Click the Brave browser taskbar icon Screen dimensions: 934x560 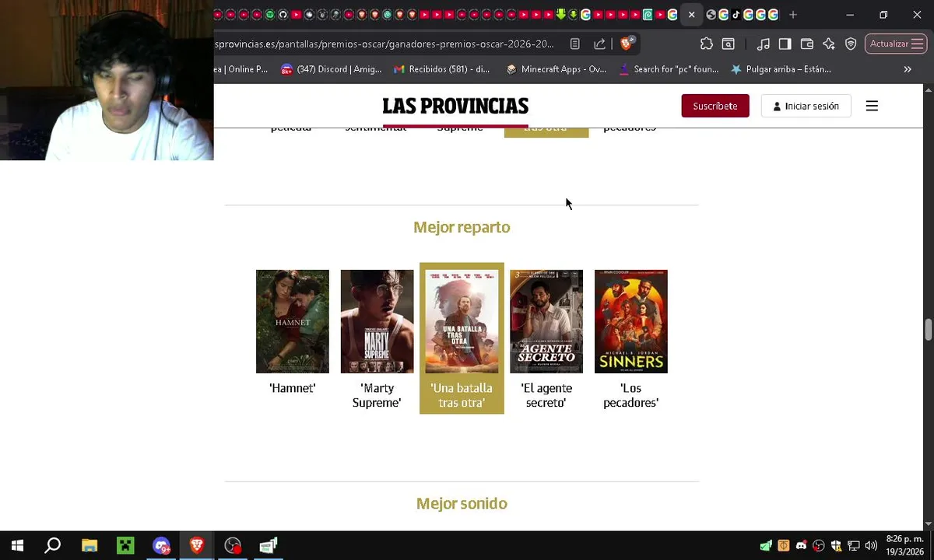[197, 546]
